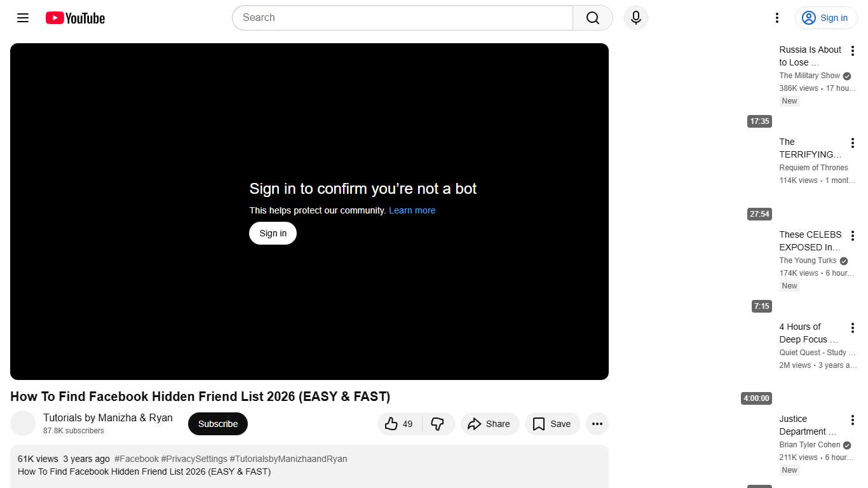
Task: Click inside the Search input field
Action: click(x=402, y=18)
